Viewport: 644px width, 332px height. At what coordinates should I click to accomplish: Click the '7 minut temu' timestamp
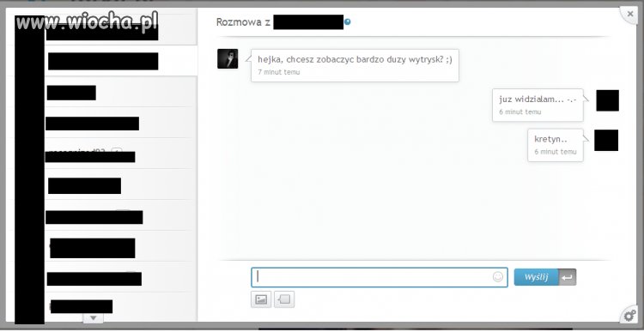(x=279, y=72)
